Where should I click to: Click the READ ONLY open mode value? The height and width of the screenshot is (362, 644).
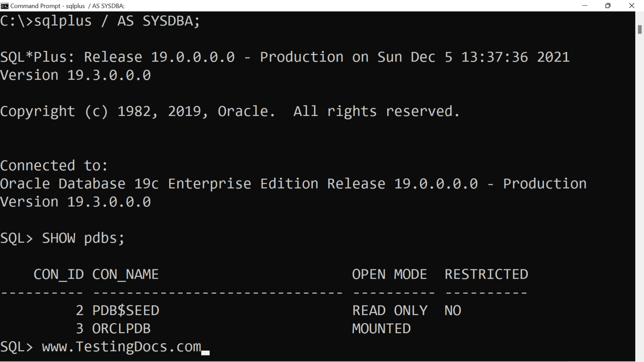coord(390,310)
